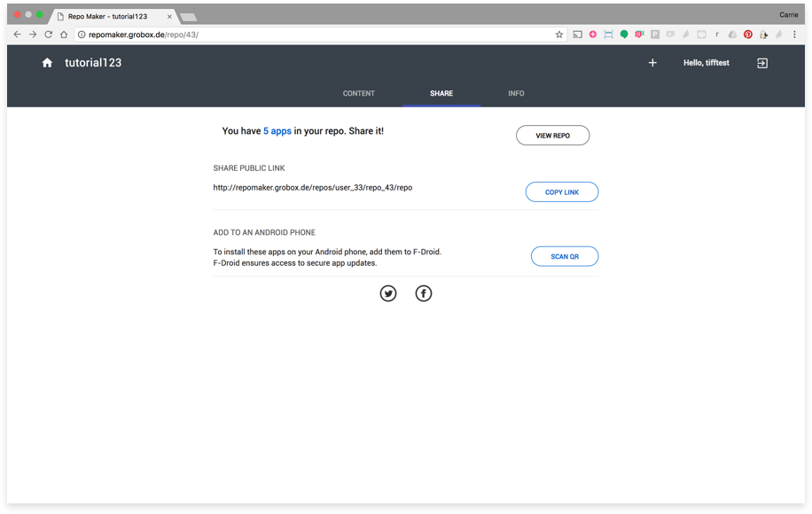Close the Repo Maker browser tab
This screenshot has height=514, width=812.
169,16
